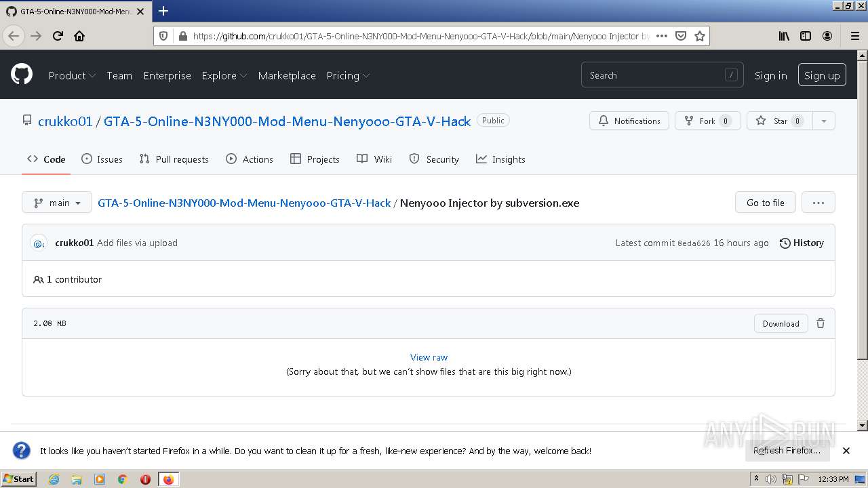
Task: Open the Firefox Library icon
Action: coord(784,36)
